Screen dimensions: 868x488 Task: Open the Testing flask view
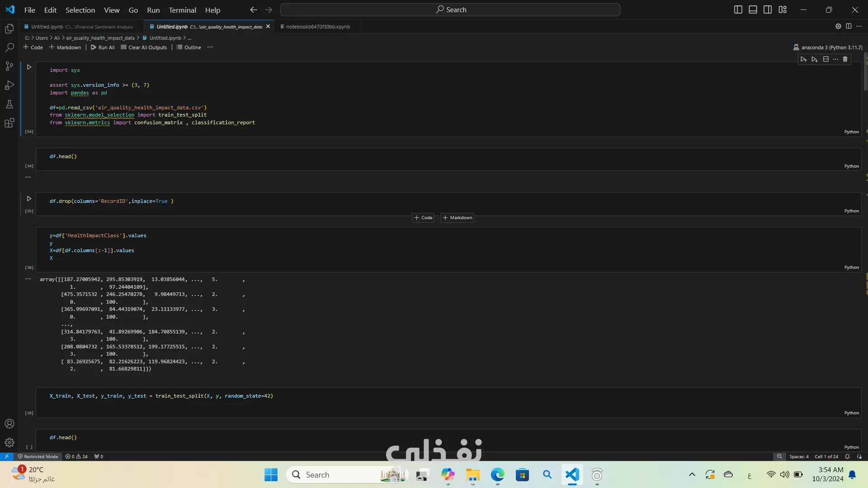(x=9, y=104)
